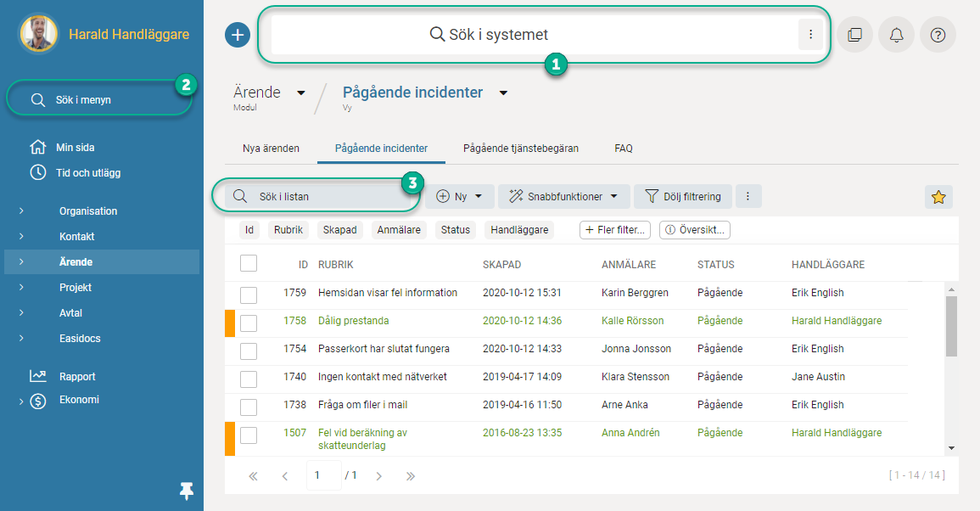The height and width of the screenshot is (511, 980).
Task: Open the notifications bell icon
Action: [x=896, y=35]
